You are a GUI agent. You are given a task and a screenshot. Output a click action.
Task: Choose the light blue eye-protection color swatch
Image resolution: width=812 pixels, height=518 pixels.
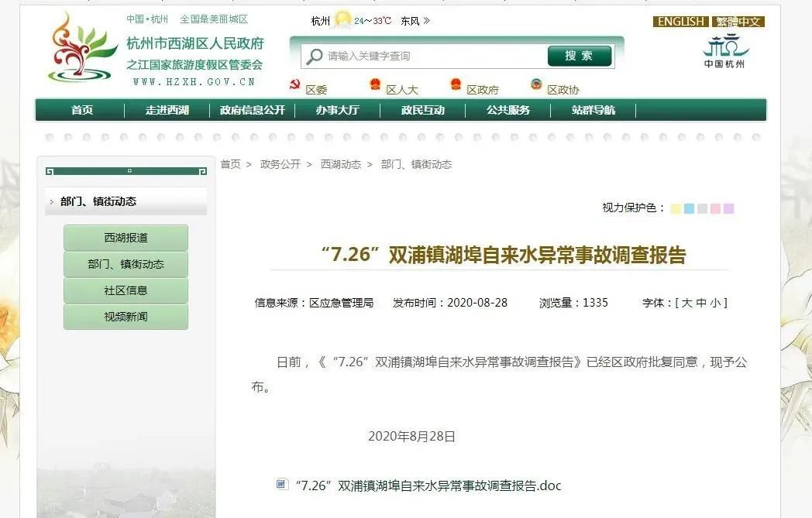689,208
